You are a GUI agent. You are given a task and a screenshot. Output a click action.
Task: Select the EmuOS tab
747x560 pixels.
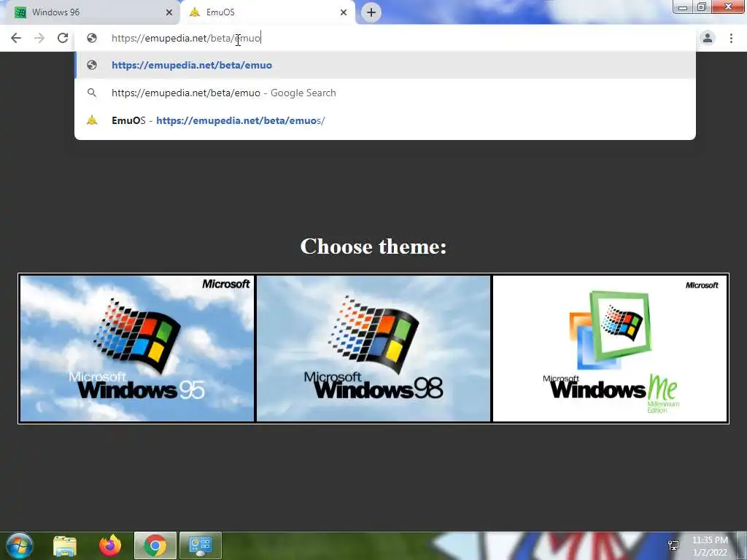[268, 12]
